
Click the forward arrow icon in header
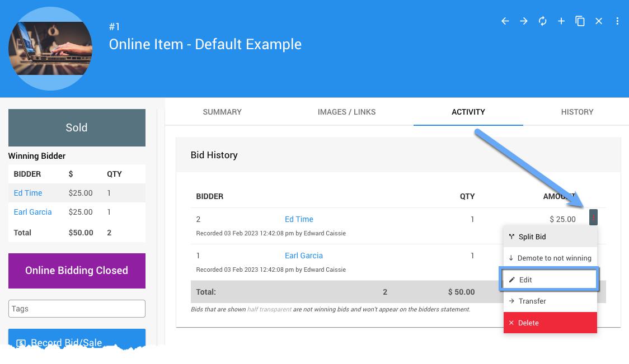tap(524, 21)
